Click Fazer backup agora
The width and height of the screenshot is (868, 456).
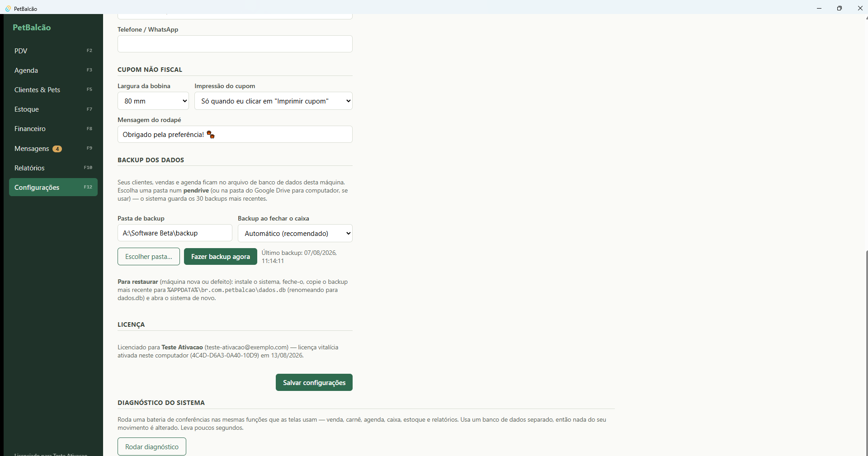click(x=221, y=256)
